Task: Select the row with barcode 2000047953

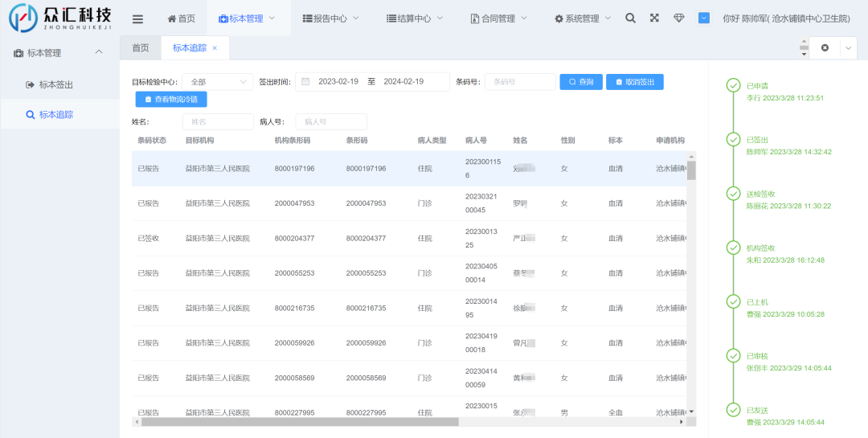Action: 410,203
